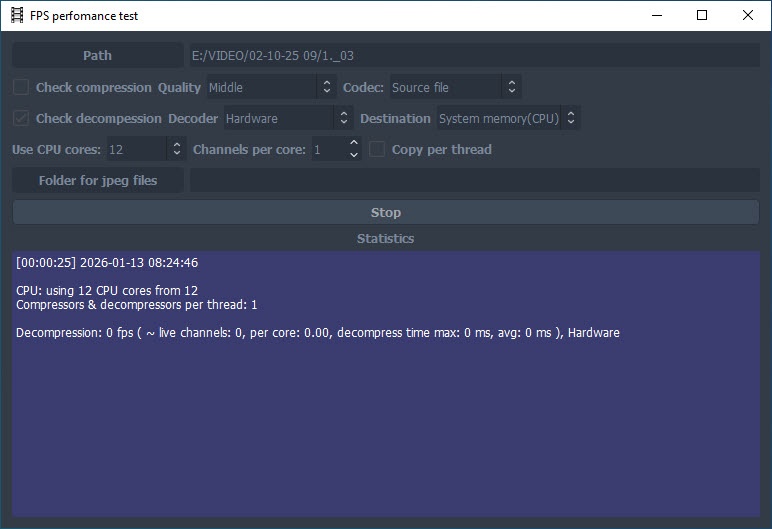Click the Stop button
772x529 pixels.
pos(386,212)
